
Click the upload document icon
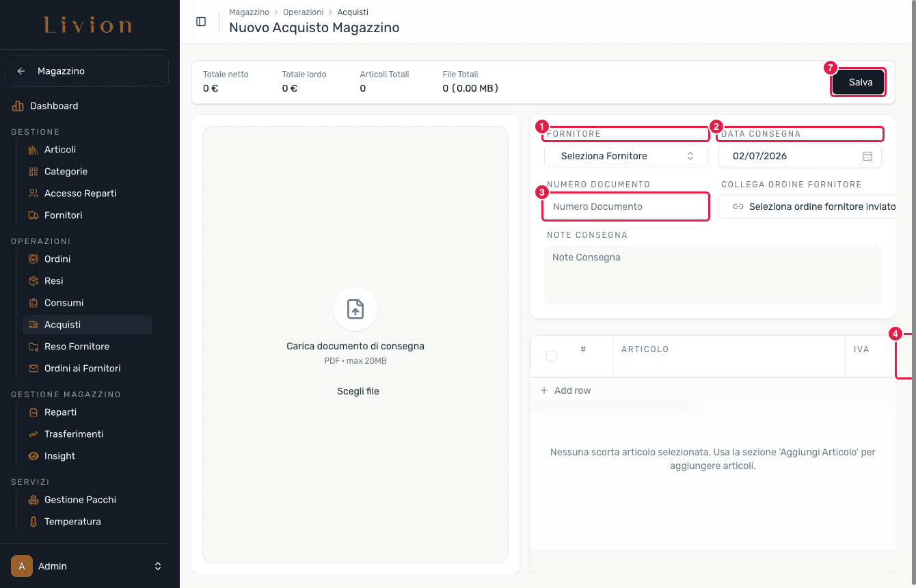click(x=355, y=309)
